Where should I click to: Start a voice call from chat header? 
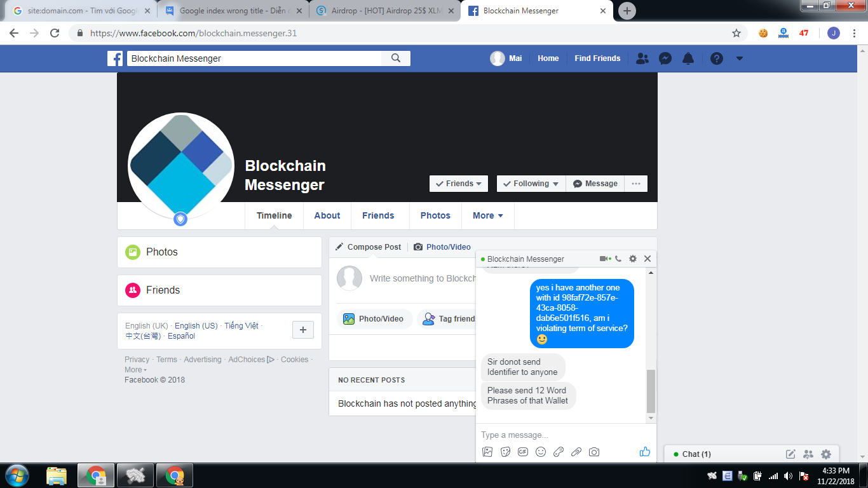[618, 259]
